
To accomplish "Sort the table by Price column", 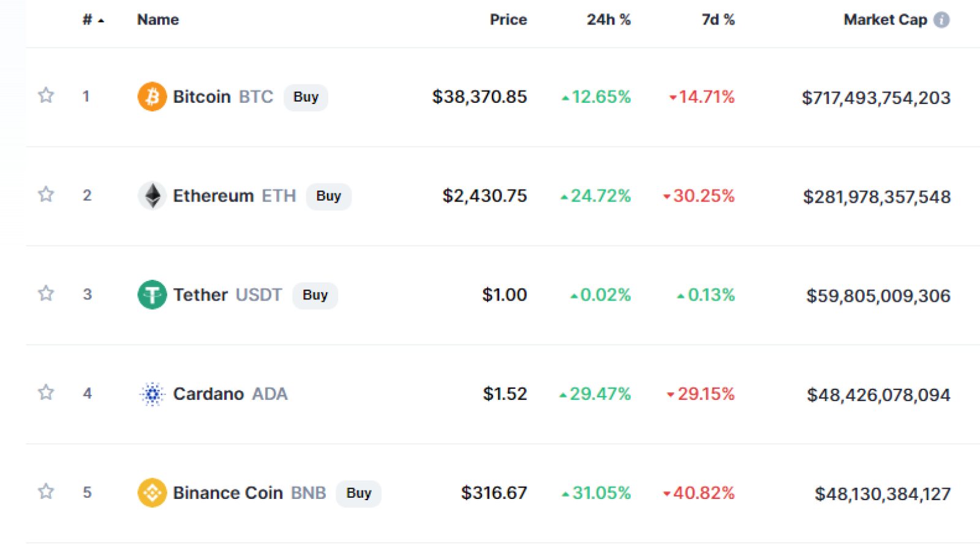I will (508, 20).
